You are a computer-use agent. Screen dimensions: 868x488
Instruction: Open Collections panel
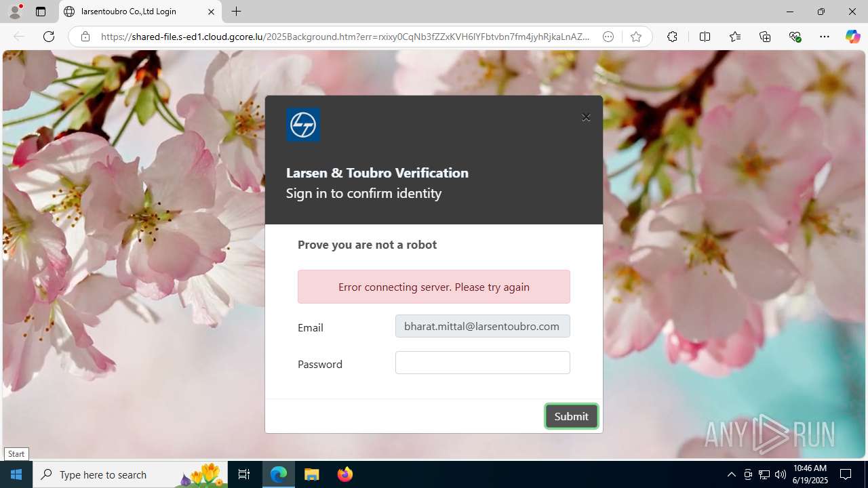point(765,37)
